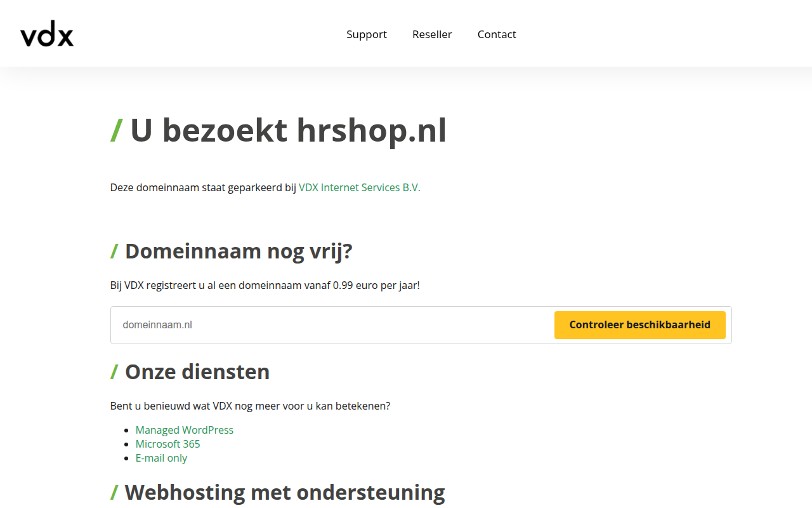Image resolution: width=812 pixels, height=508 pixels.
Task: Select the heading 'U bezoekt hrshop.nl'
Action: (x=278, y=131)
